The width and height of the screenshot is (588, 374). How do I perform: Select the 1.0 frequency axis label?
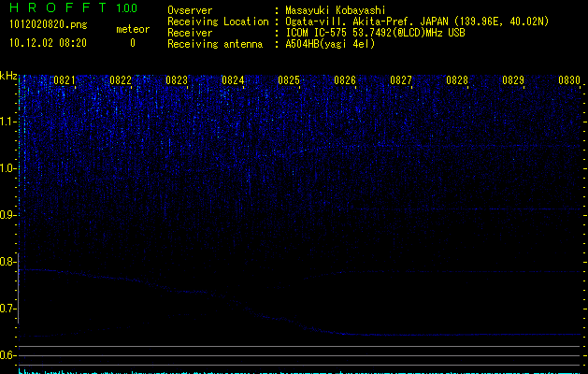pyautogui.click(x=8, y=168)
